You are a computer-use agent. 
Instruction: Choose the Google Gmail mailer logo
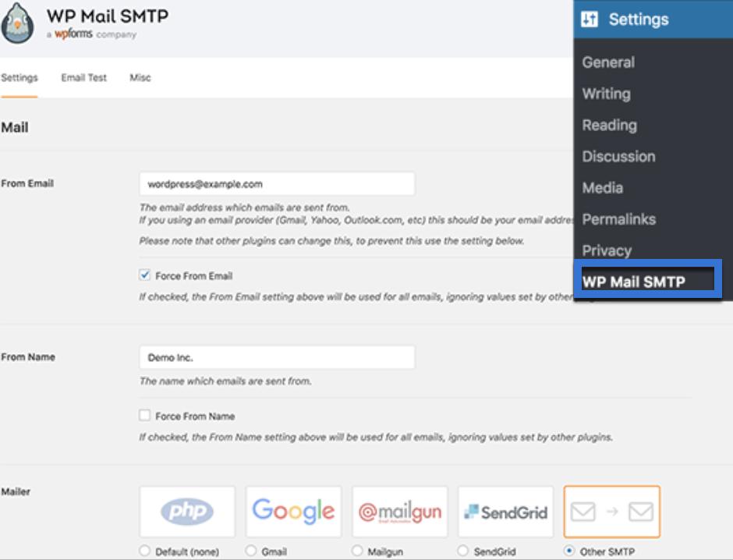tap(293, 512)
